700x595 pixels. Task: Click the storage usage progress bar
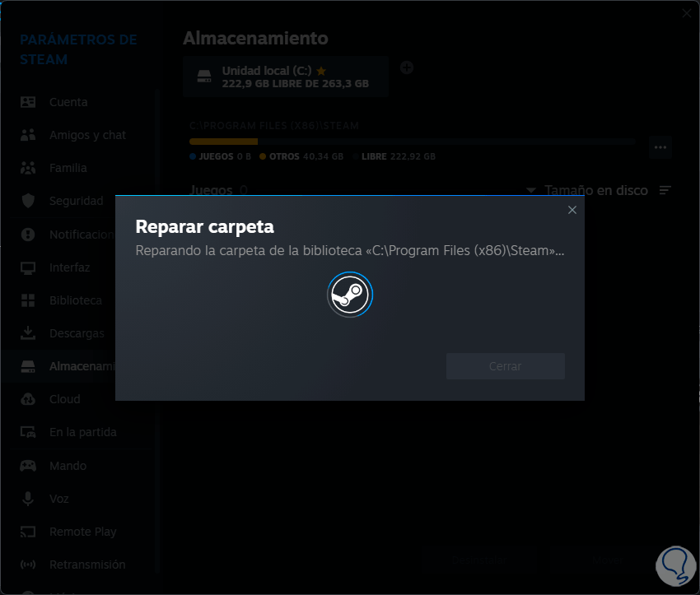pos(413,142)
